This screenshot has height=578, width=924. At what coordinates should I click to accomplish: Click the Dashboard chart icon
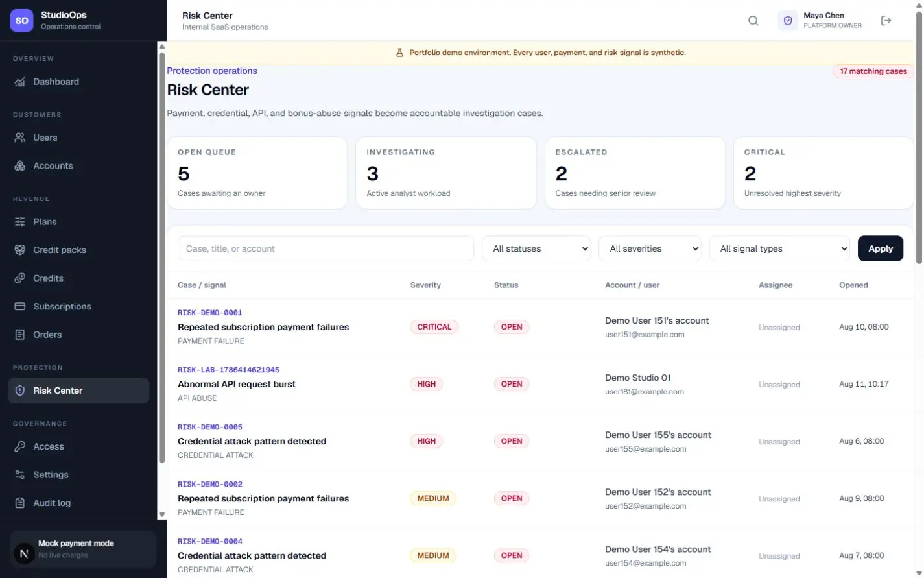[x=20, y=82]
